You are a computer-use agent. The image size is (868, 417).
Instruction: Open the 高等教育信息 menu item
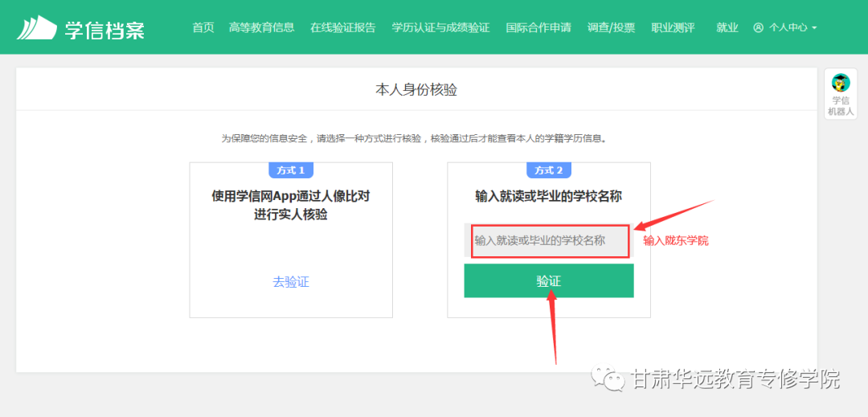coord(261,27)
